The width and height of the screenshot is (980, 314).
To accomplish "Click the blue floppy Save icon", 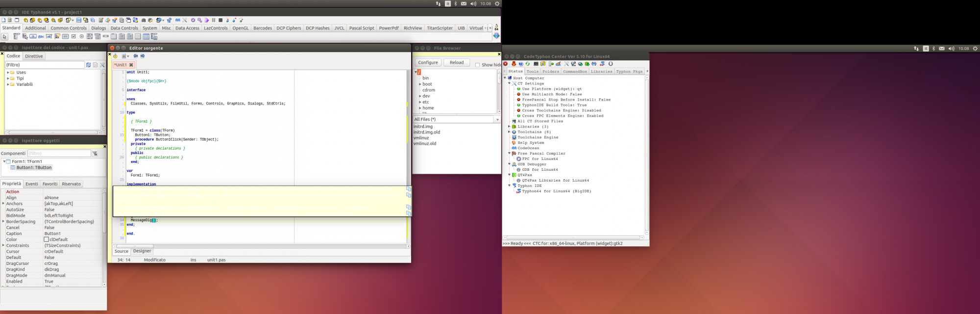I will [78, 20].
